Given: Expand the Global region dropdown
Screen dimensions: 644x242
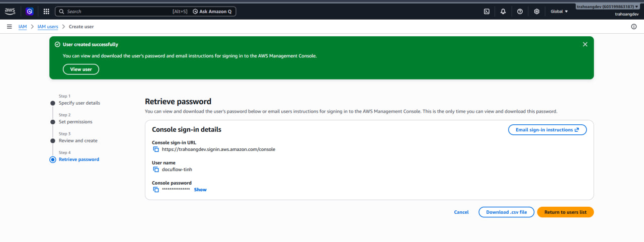Looking at the screenshot, I should coord(559,11).
